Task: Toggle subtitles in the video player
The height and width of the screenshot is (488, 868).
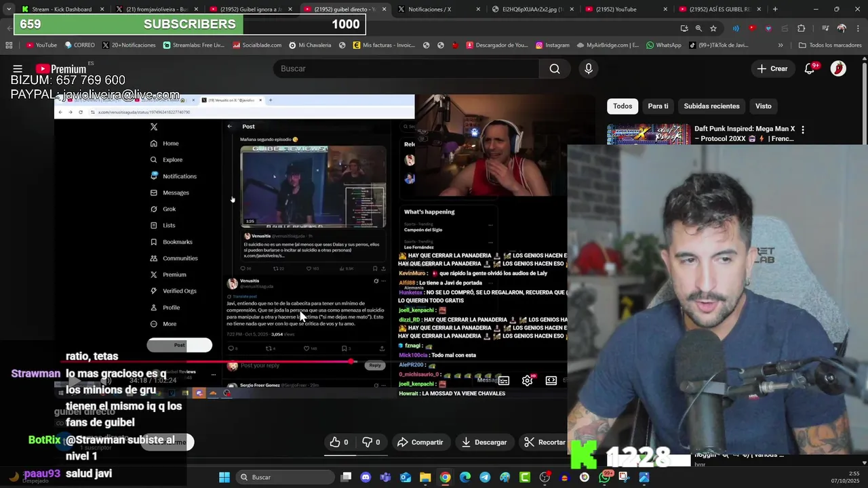Action: [x=503, y=380]
